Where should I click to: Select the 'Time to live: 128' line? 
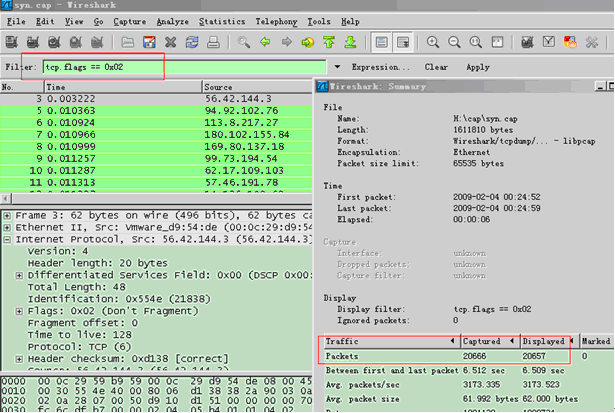(80, 335)
